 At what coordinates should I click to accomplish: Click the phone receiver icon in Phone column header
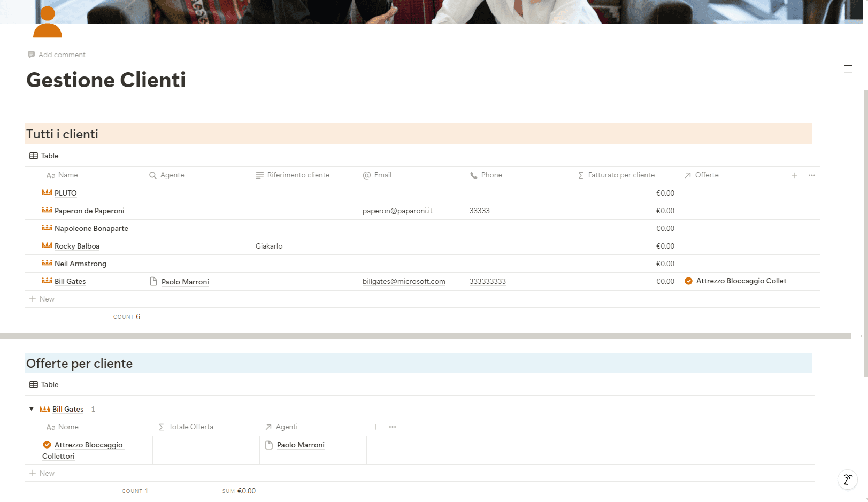click(474, 175)
